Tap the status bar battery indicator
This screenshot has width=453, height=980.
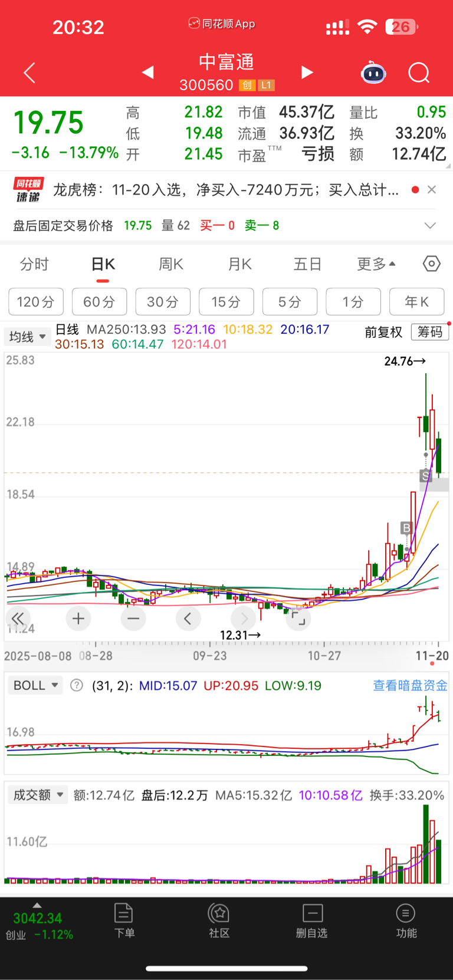point(402,27)
